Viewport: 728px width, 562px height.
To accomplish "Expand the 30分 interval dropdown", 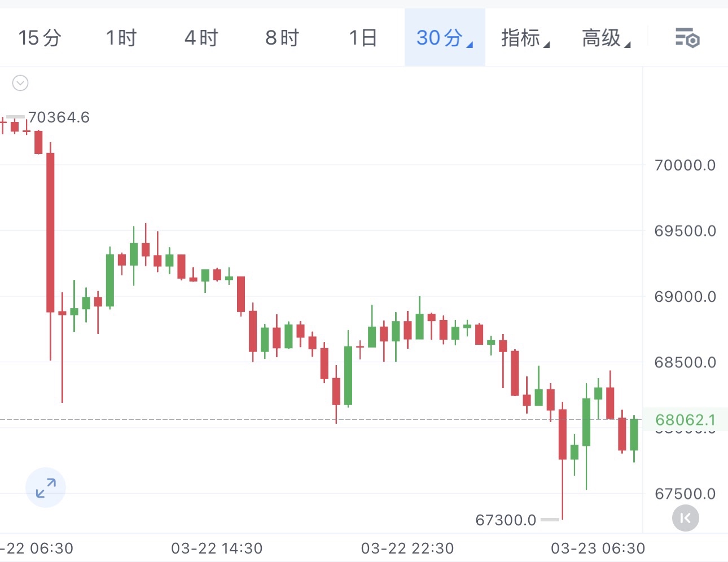I will pos(444,38).
